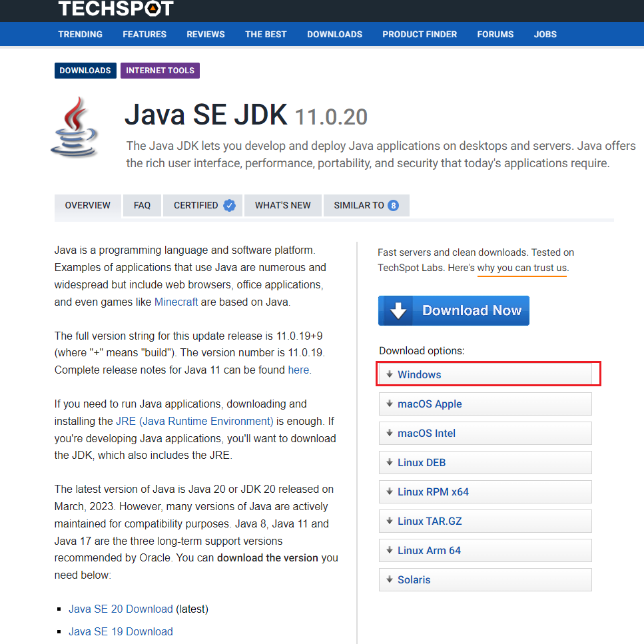Open Downloads in the blue nav bar

click(x=335, y=35)
